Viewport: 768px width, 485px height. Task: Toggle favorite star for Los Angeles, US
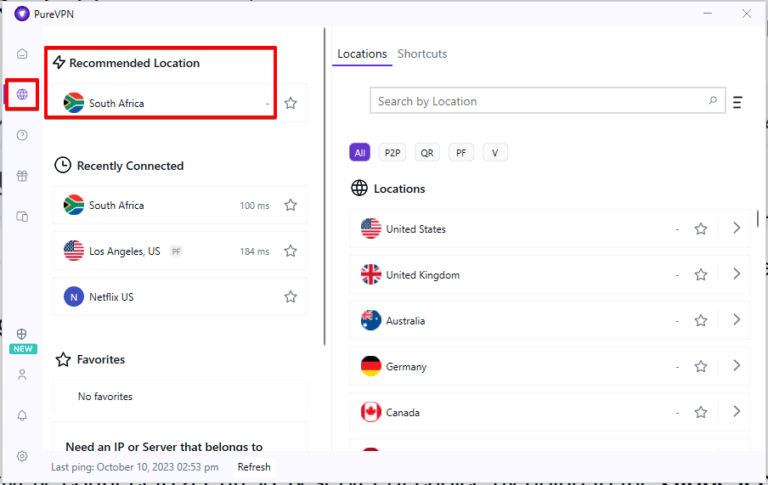pos(290,251)
